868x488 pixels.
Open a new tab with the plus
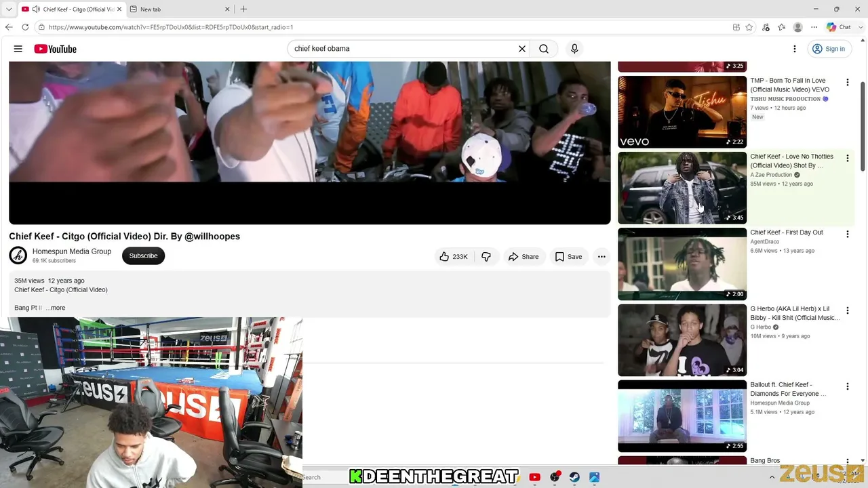click(x=243, y=9)
